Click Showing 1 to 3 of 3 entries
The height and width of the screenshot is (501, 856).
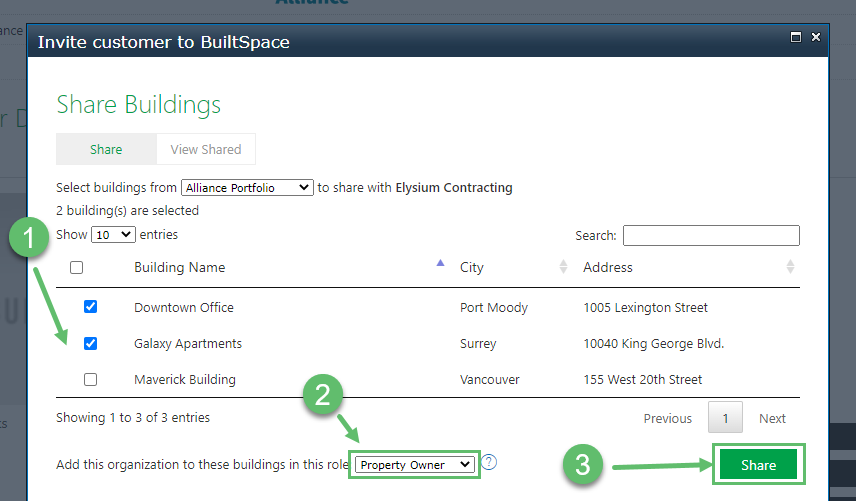133,418
